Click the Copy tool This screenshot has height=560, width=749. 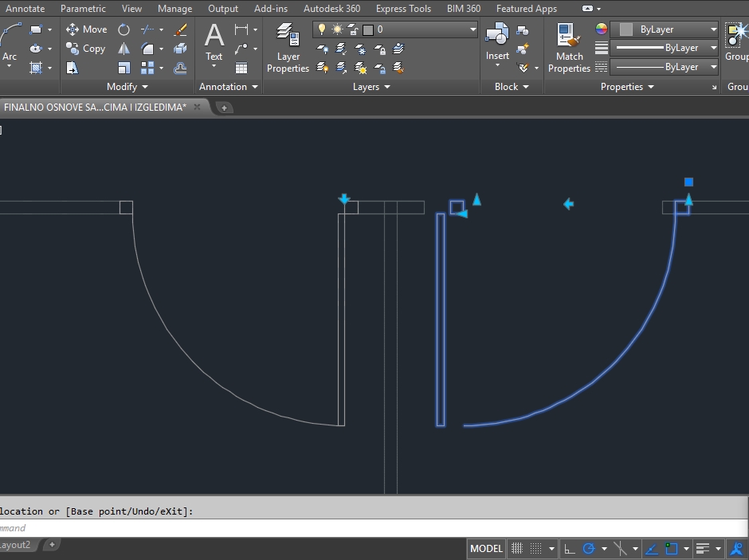click(86, 49)
